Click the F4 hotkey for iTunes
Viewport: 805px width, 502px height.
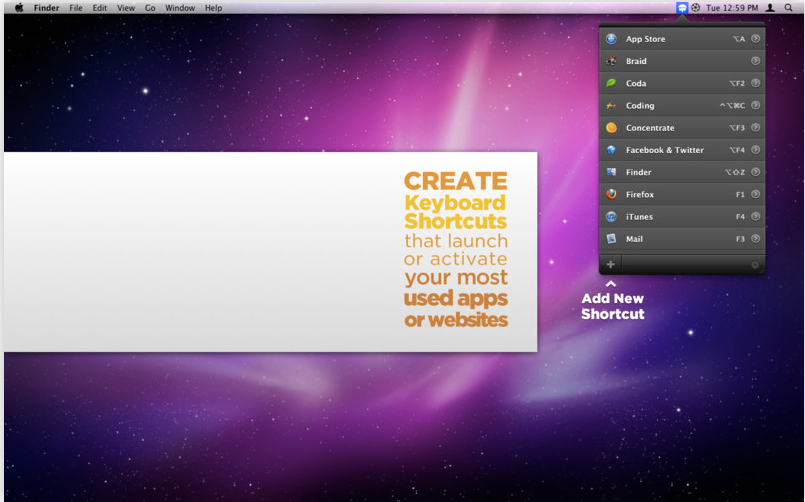point(740,217)
